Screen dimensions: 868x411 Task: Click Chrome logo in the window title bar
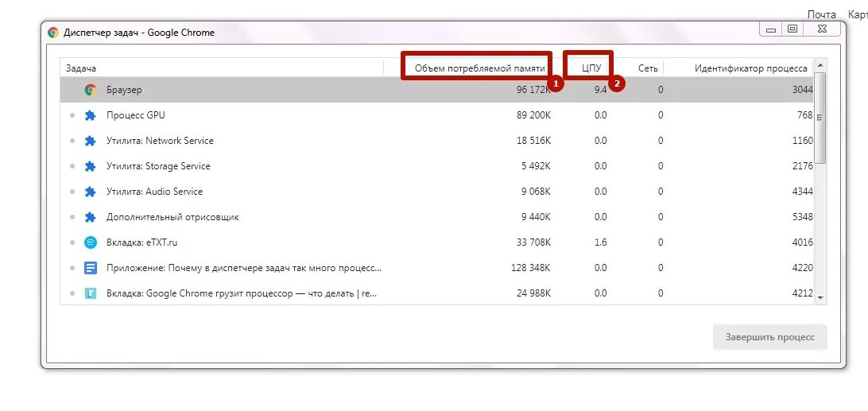[x=53, y=33]
